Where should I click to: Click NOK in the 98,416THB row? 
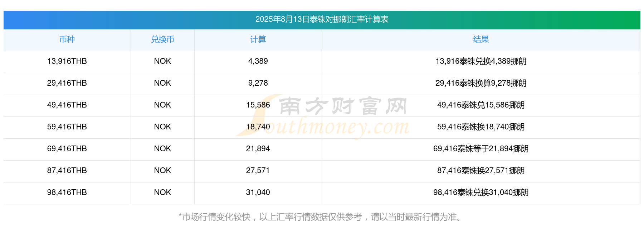click(162, 192)
